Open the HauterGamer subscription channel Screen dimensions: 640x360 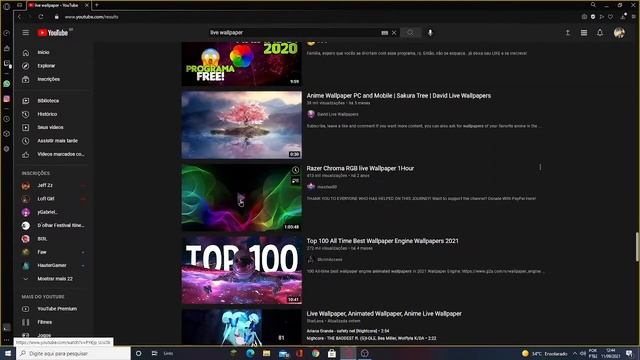click(x=54, y=266)
